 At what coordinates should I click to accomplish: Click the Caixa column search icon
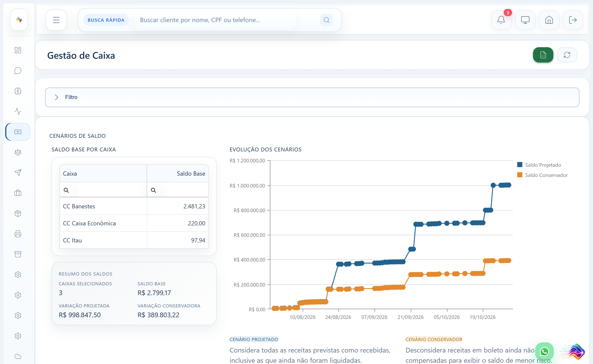tap(66, 190)
